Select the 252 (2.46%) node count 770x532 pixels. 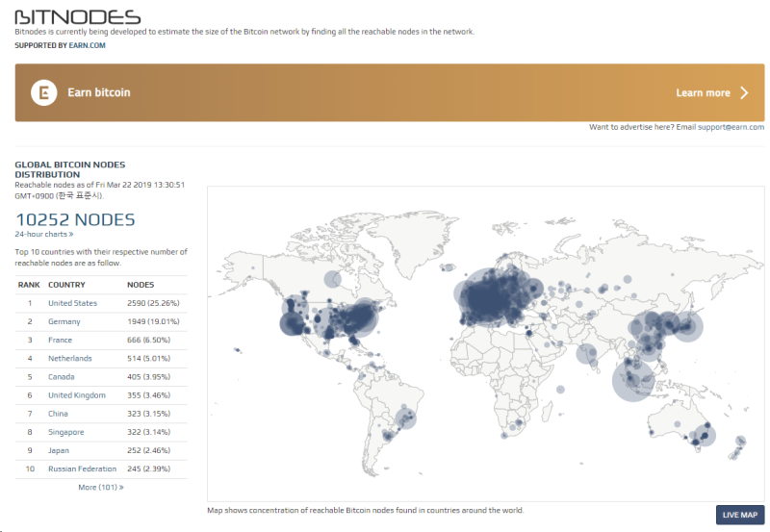click(x=149, y=450)
